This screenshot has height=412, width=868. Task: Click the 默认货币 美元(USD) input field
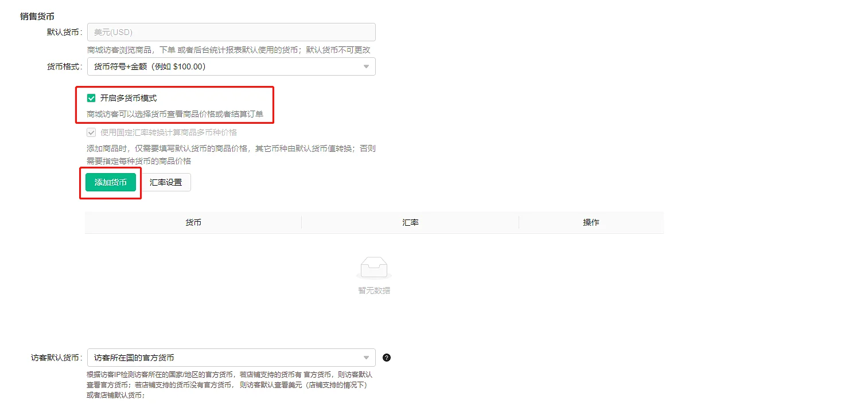[x=231, y=32]
